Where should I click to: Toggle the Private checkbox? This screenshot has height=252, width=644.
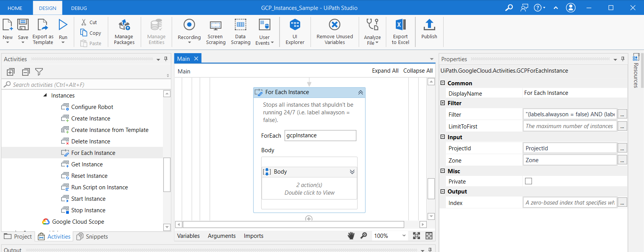[x=529, y=181]
